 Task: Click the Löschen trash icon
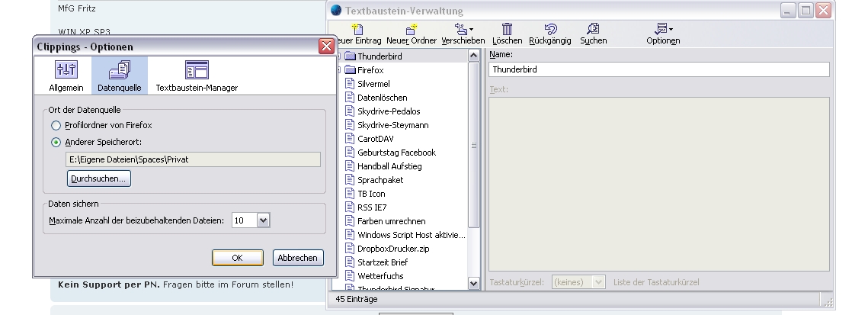pos(507,29)
